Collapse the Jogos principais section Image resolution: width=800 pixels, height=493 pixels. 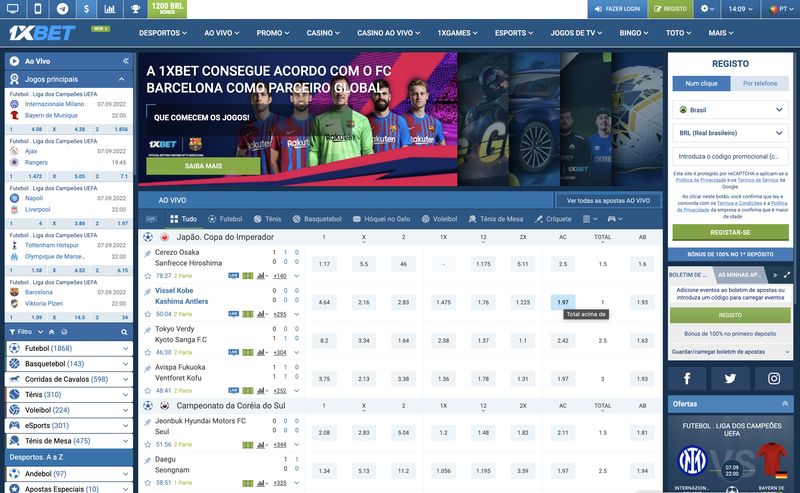click(121, 79)
